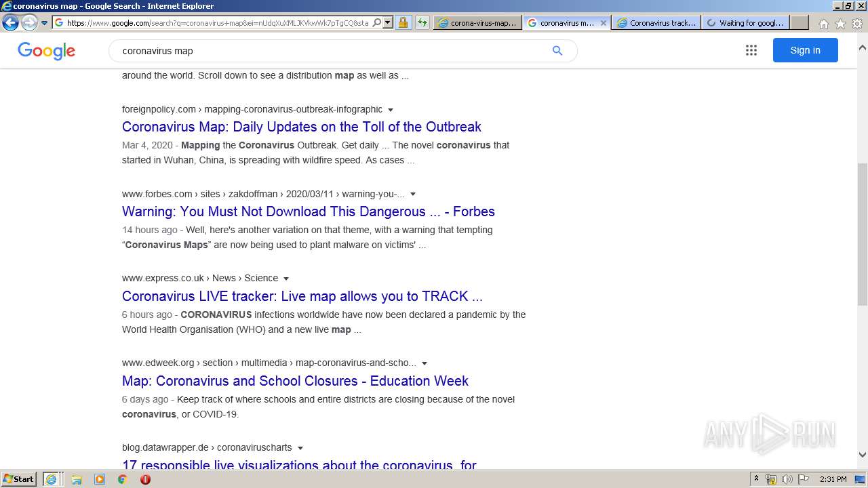This screenshot has height=488, width=868.
Task: Switch to the corona-virus-map tab
Action: click(x=477, y=22)
